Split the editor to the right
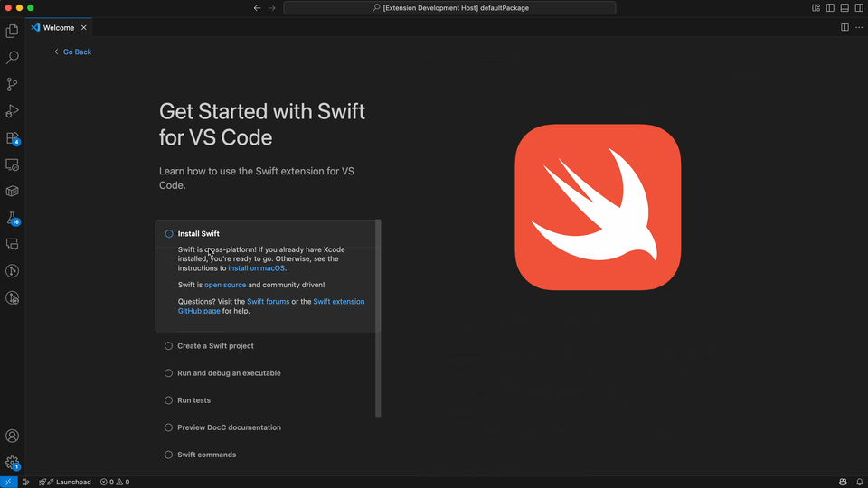Viewport: 868px width, 488px height. pos(844,27)
